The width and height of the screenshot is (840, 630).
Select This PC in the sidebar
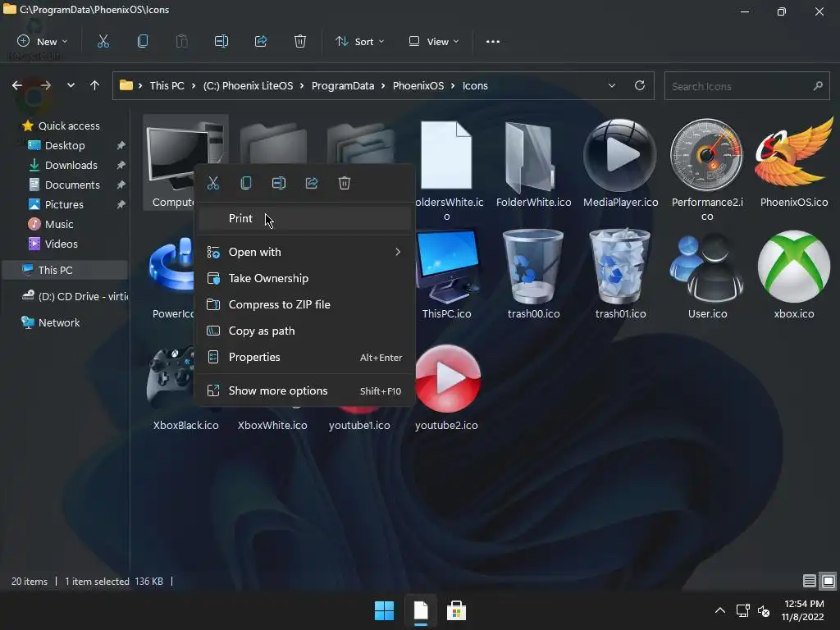click(x=65, y=270)
